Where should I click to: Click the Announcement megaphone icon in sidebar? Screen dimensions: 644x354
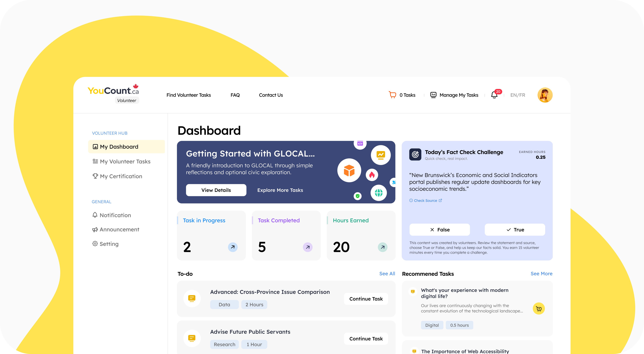pos(95,229)
